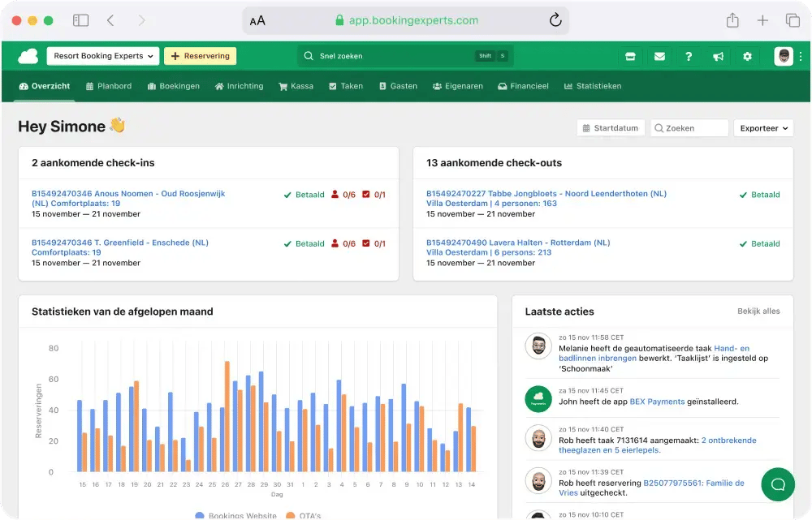Open reservation B25077975561 Familie de Vries
812x520 pixels.
[x=651, y=488]
